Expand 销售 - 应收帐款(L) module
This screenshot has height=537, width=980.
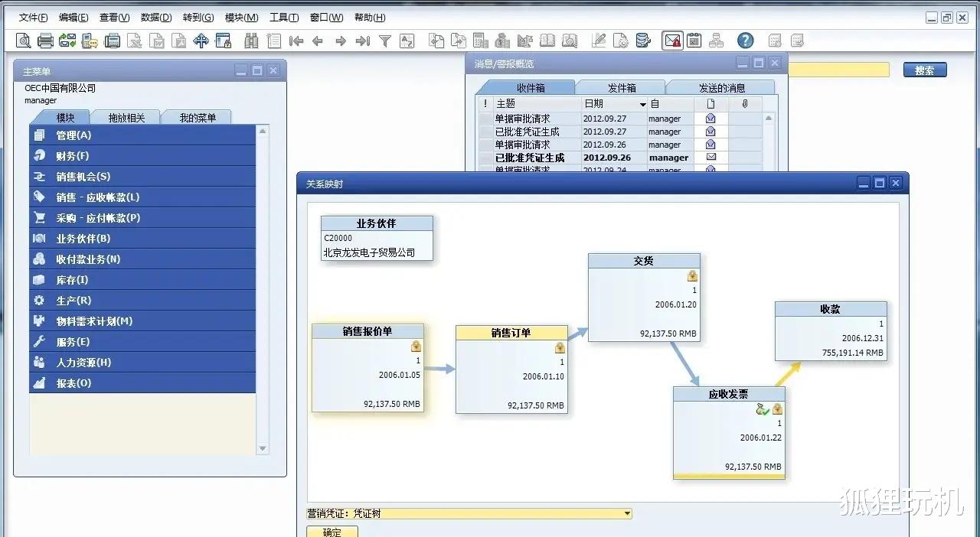[142, 197]
